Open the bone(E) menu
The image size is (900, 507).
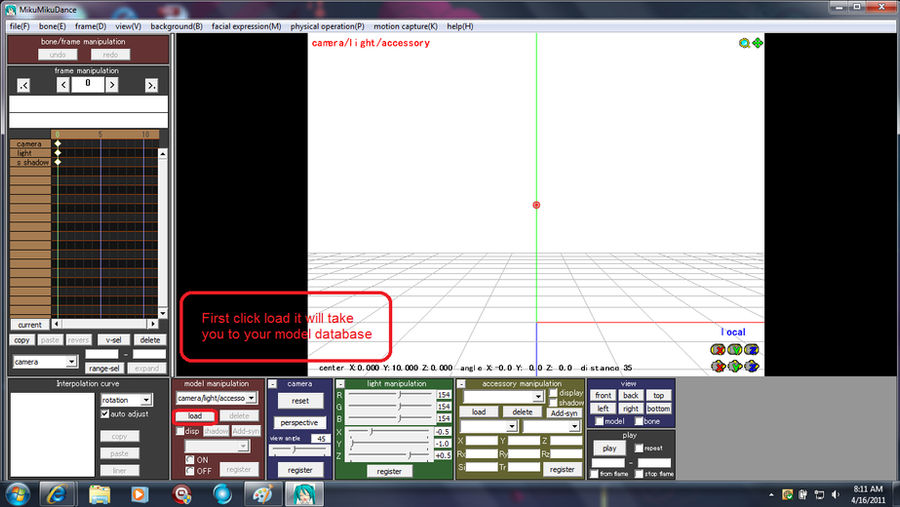(52, 26)
